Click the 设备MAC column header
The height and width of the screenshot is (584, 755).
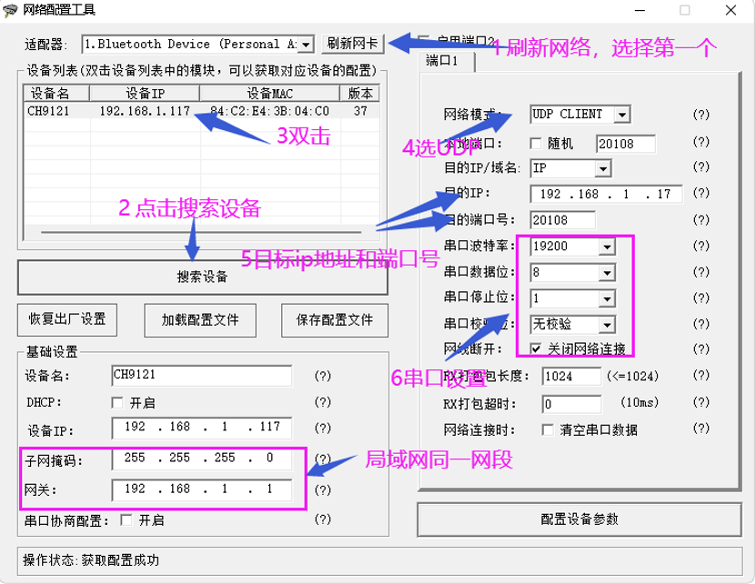tap(270, 94)
